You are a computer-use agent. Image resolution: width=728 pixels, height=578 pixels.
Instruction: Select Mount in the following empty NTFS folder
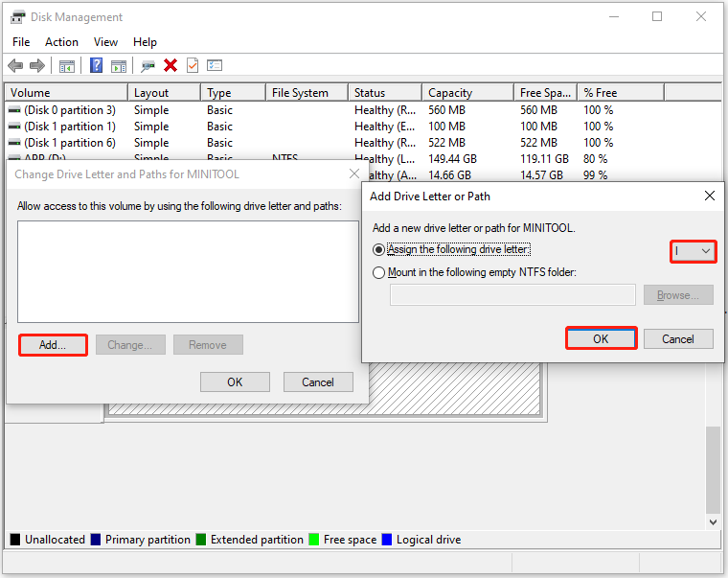379,272
